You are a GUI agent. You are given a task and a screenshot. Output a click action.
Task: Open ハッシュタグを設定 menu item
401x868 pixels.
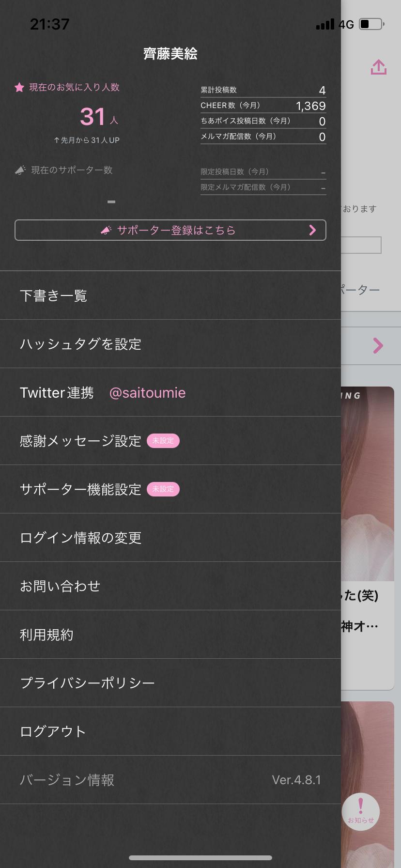coord(170,344)
